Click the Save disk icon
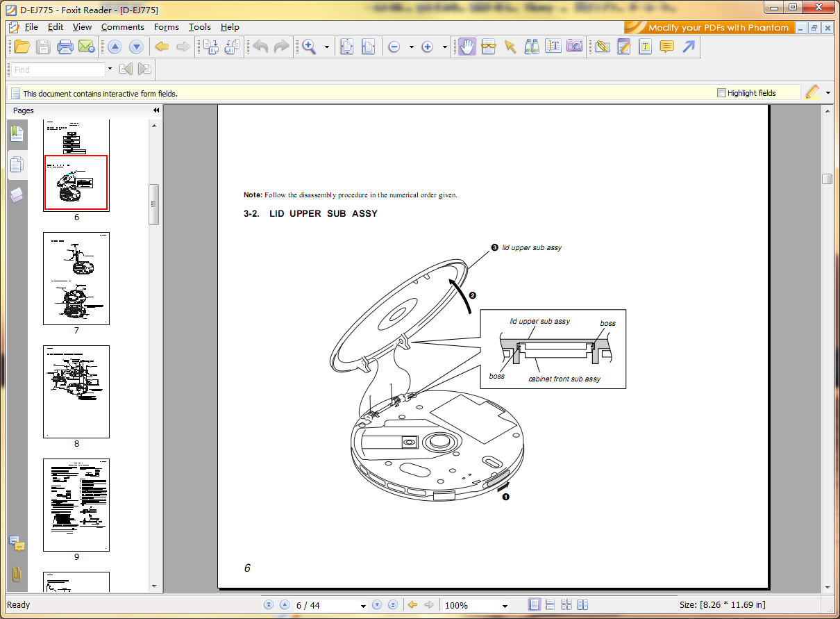This screenshot has height=619, width=840. pos(43,47)
